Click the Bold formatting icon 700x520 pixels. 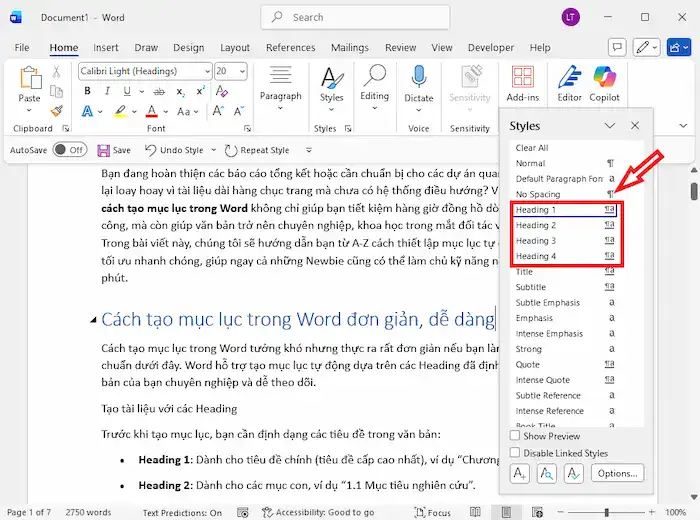click(x=87, y=91)
